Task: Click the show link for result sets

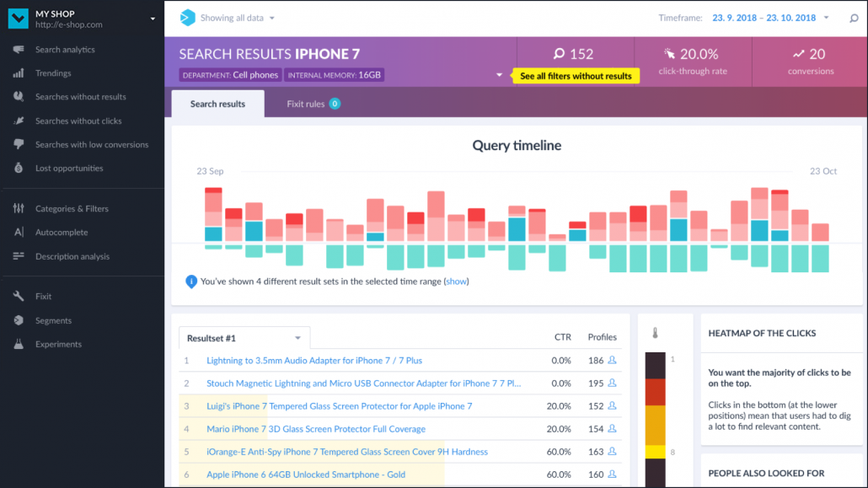Action: 456,282
